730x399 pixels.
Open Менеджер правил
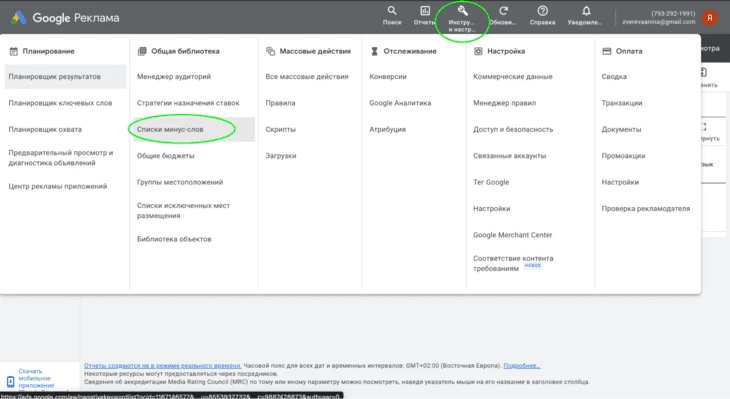(504, 103)
